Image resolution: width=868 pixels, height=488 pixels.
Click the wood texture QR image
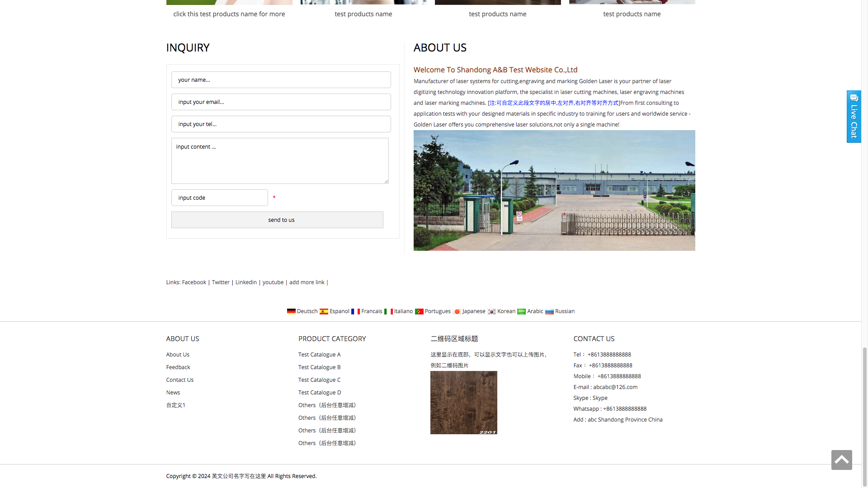coord(464,403)
